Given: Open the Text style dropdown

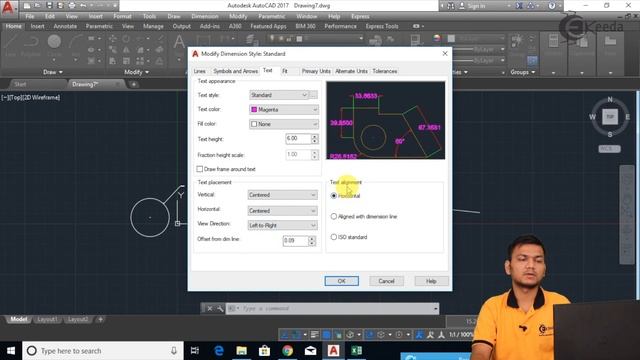Looking at the screenshot, I should tap(279, 95).
